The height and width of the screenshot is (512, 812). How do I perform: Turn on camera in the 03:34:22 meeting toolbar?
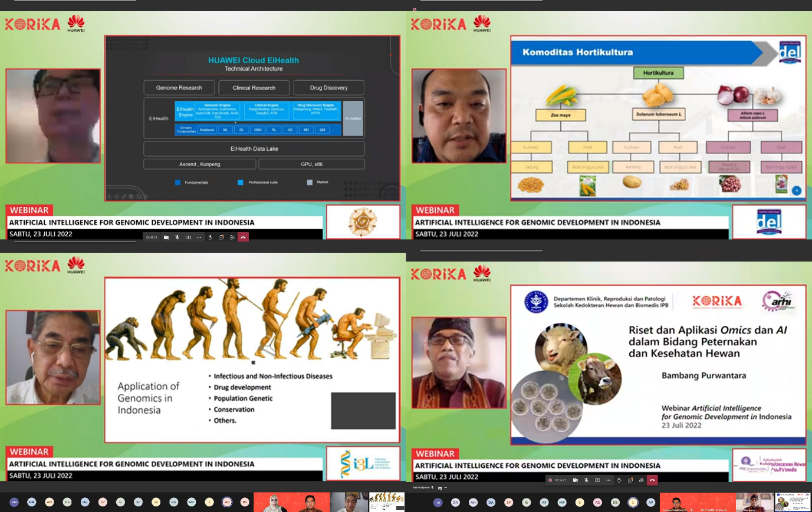[x=576, y=480]
